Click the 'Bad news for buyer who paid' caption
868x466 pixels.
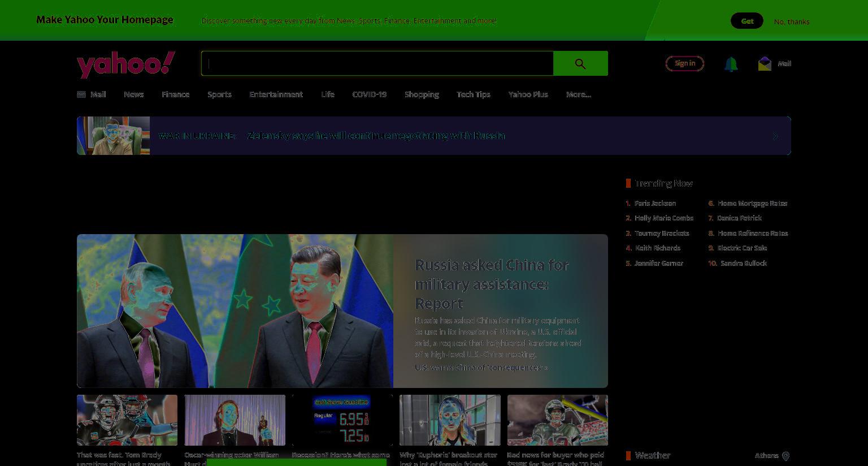coord(555,459)
